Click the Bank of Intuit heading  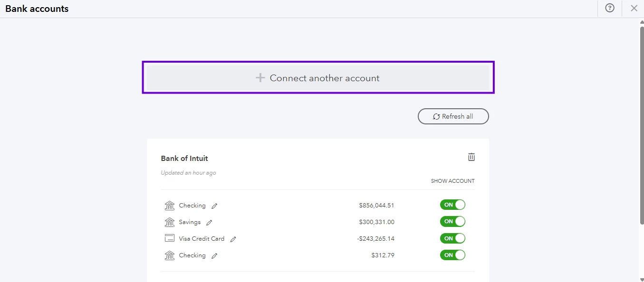(184, 159)
